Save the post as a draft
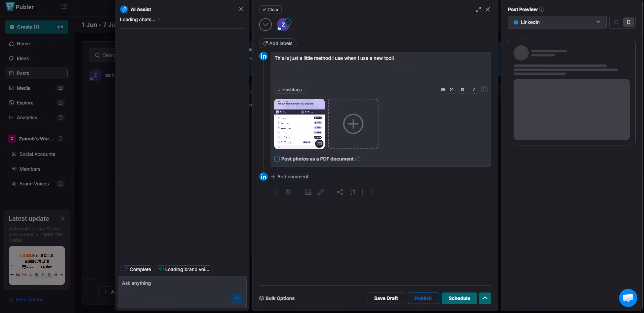Image resolution: width=644 pixels, height=313 pixels. [386, 298]
